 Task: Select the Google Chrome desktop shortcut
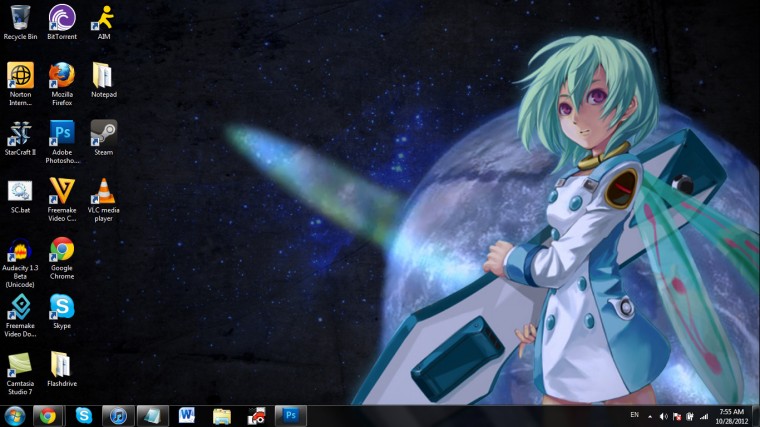coord(62,258)
